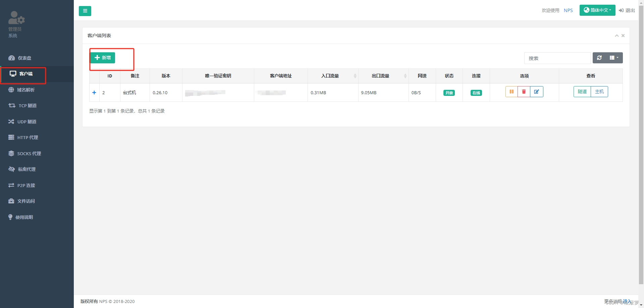Open 主机 view for 台式机 client
644x308 pixels.
point(599,91)
